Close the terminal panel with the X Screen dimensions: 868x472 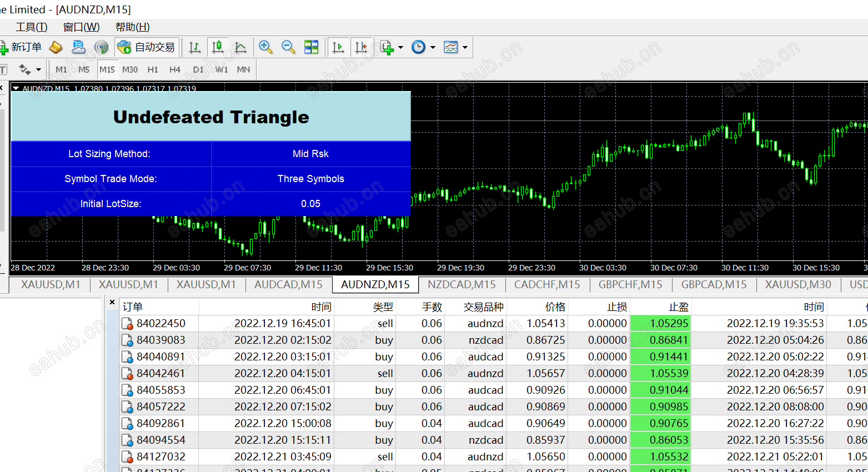[x=112, y=302]
